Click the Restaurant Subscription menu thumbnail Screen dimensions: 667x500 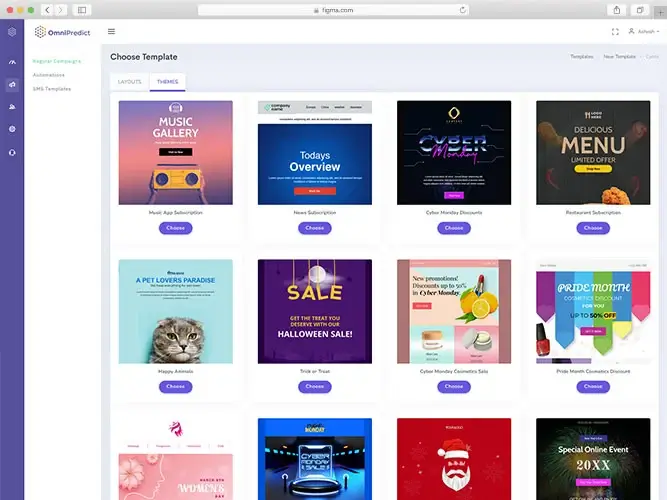click(593, 152)
